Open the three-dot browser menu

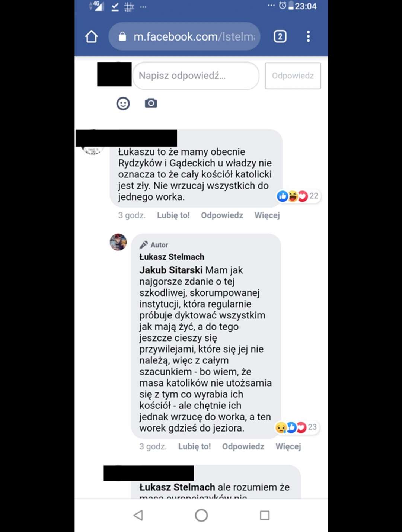tap(308, 36)
